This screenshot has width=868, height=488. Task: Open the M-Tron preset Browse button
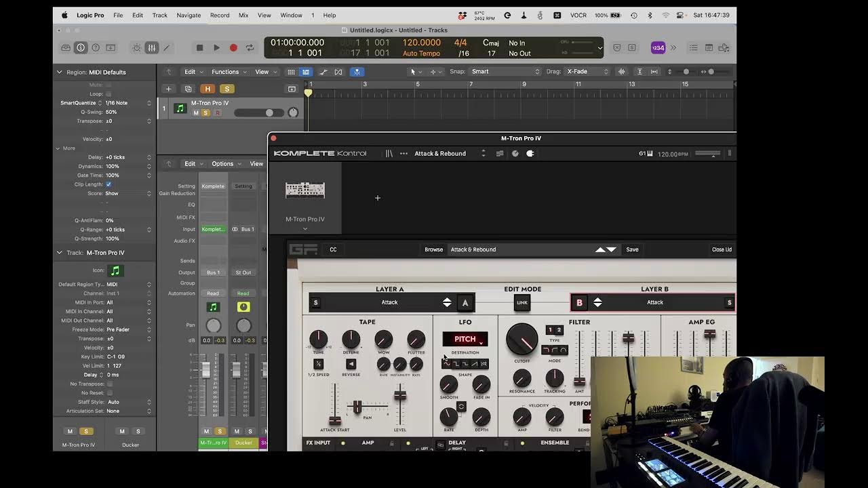point(433,249)
